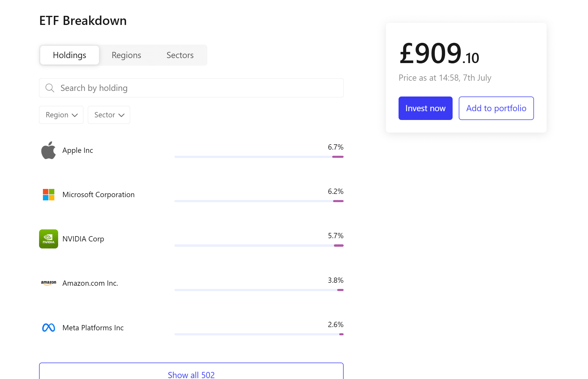Click the Amazon.com logo icon

click(x=48, y=283)
